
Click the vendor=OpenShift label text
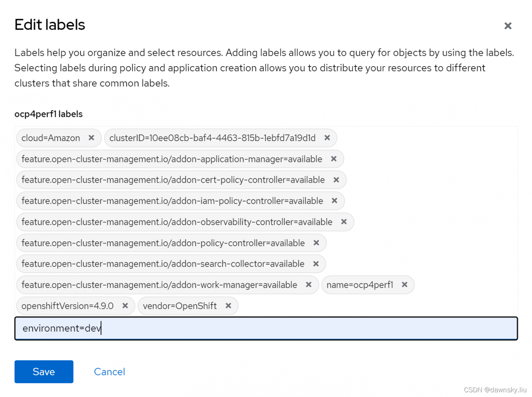[x=180, y=306]
